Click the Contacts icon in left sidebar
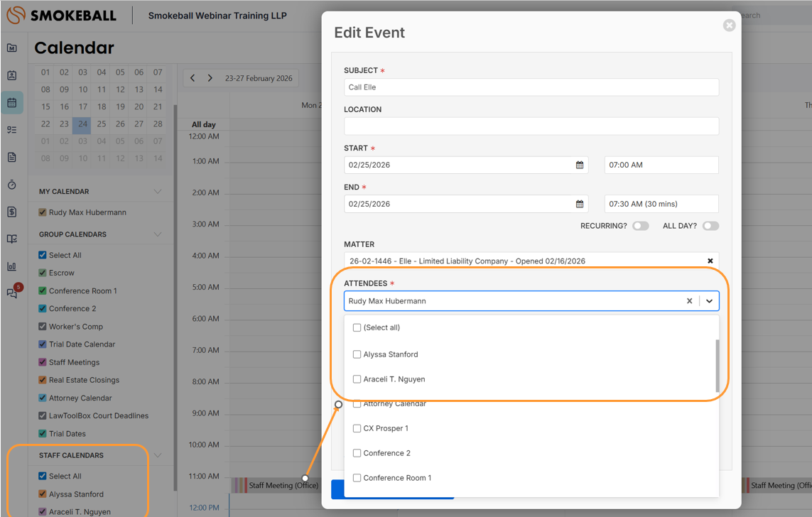This screenshot has width=812, height=517. coord(12,75)
